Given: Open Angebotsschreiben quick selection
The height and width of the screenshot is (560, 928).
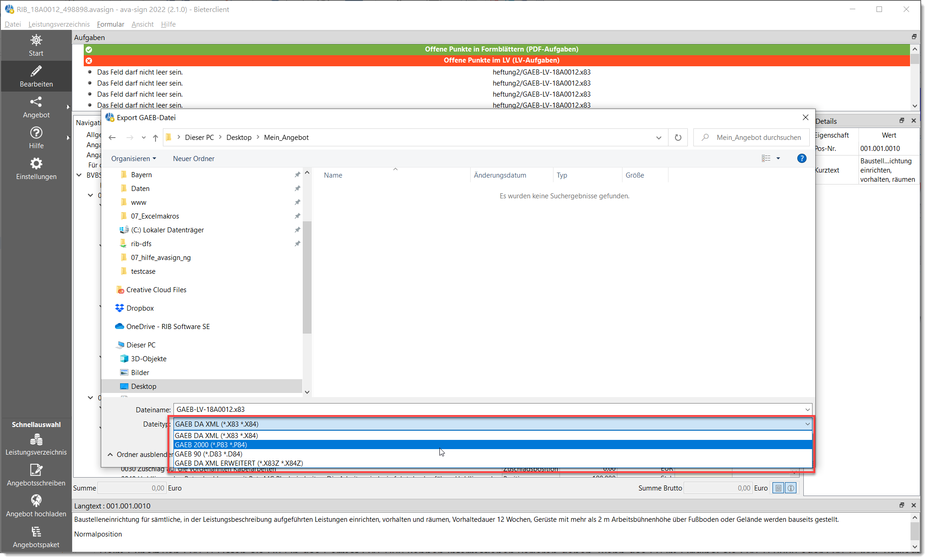Looking at the screenshot, I should tap(36, 476).
